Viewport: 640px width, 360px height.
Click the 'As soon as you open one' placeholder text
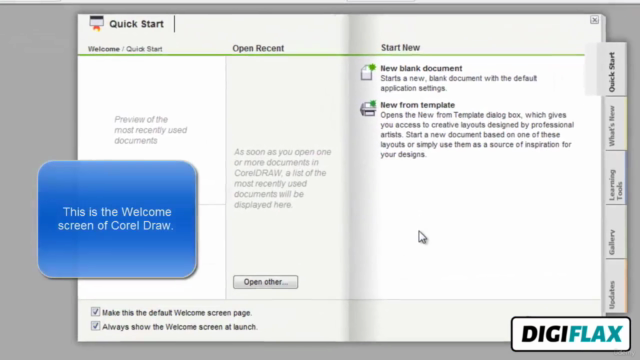click(283, 178)
